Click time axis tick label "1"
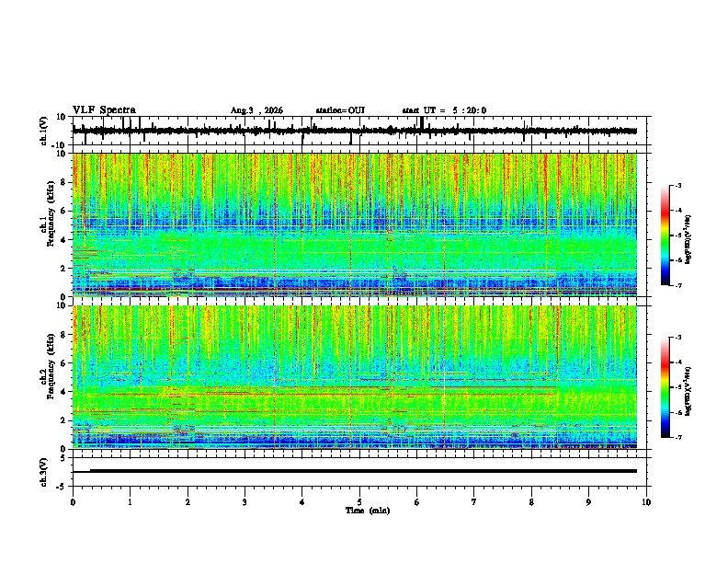Screen dimensions: 728x563 point(130,502)
